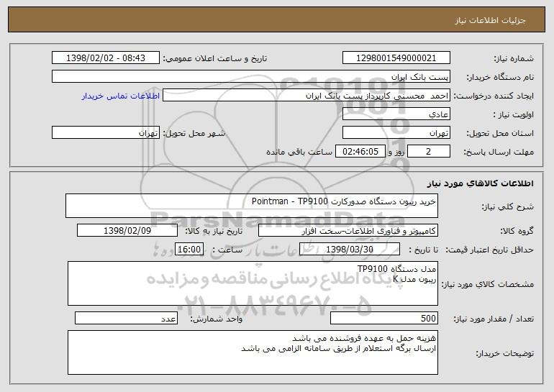Click the text ساعت باقی مانده
This screenshot has width=554, height=392.
pos(299,152)
